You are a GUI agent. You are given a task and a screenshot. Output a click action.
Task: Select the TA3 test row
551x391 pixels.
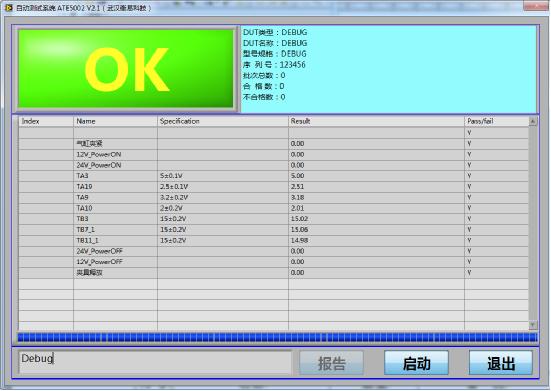pos(274,176)
